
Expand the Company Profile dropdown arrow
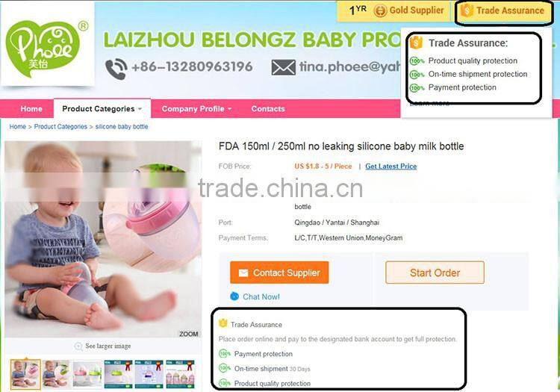click(230, 108)
